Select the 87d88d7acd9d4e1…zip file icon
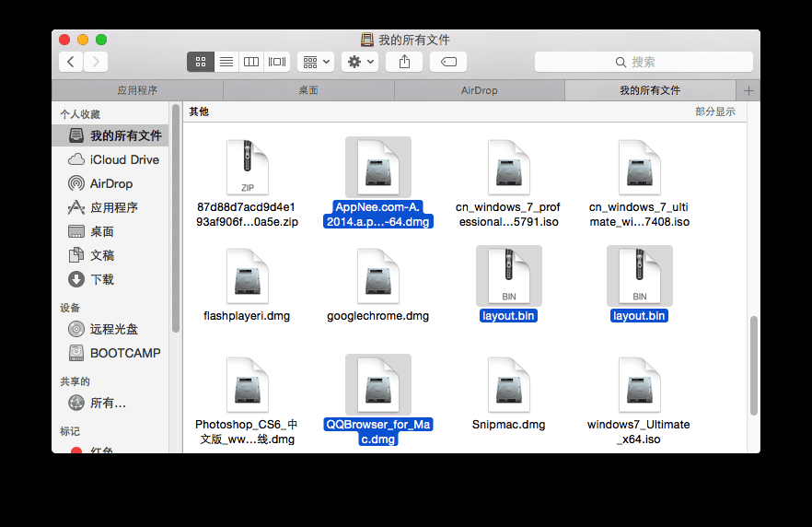This screenshot has height=527, width=812. (x=248, y=168)
